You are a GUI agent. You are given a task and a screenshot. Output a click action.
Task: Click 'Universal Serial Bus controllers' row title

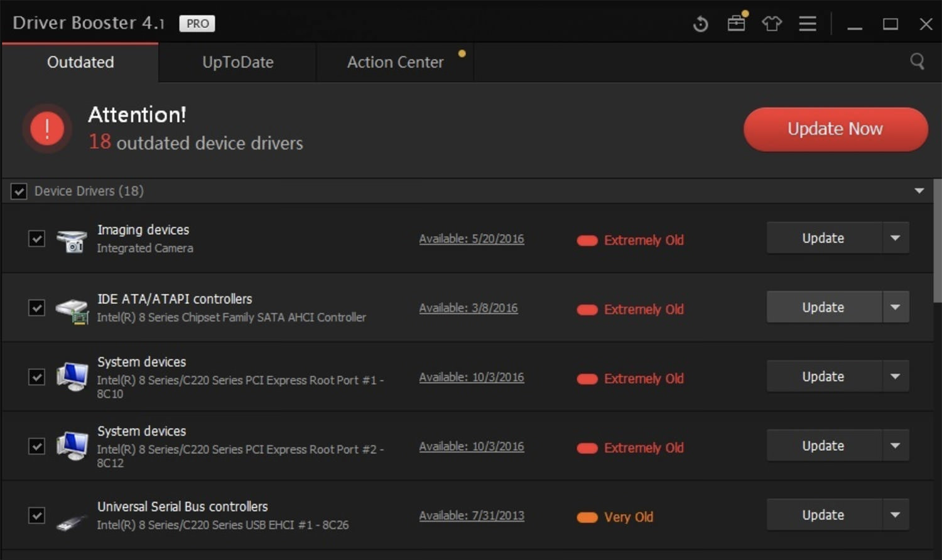(x=183, y=506)
